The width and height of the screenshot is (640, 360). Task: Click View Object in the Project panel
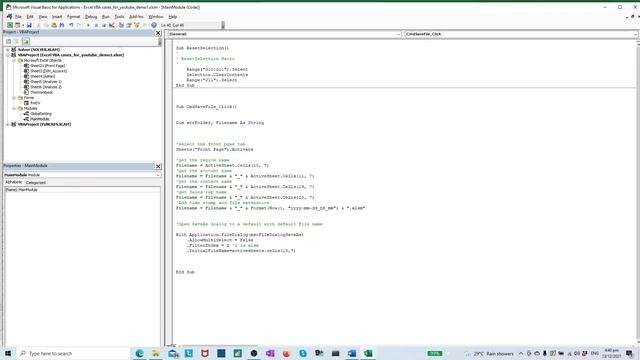(16, 41)
